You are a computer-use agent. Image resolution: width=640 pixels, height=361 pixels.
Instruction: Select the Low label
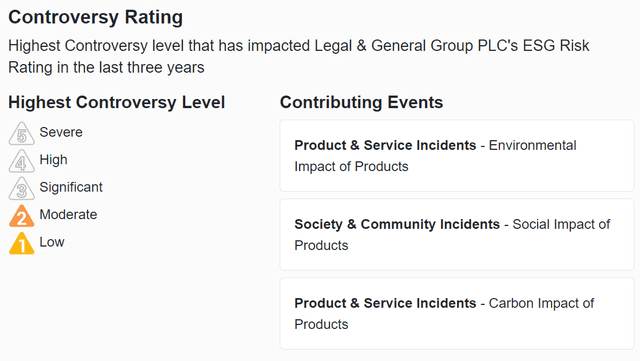pos(52,242)
